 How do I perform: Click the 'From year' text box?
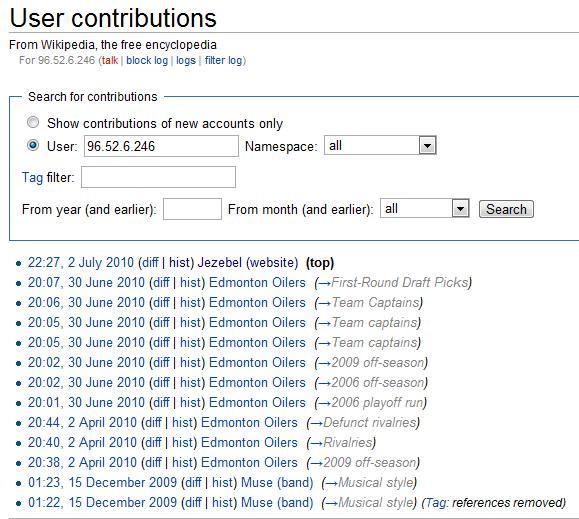coord(192,209)
